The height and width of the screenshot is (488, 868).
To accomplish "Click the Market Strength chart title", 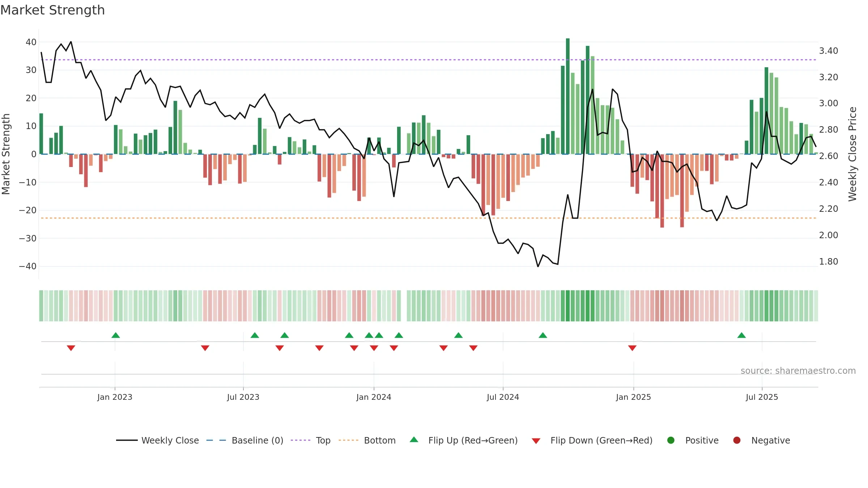I will (x=52, y=10).
